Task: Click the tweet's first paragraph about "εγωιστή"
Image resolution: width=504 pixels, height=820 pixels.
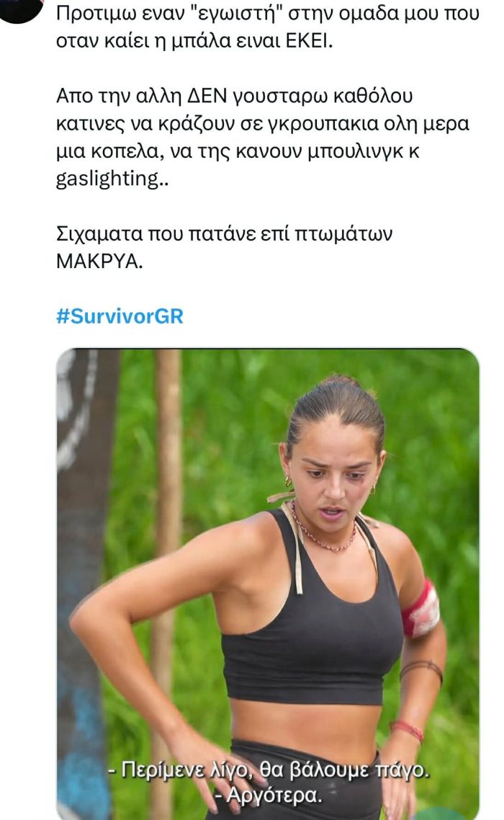Action: click(x=268, y=27)
